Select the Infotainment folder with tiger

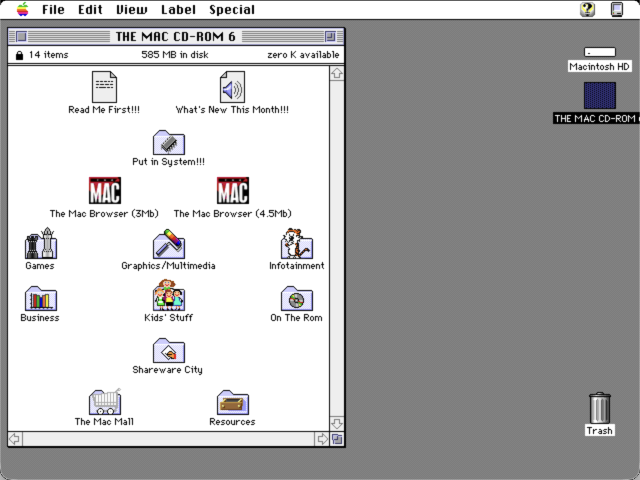(297, 243)
